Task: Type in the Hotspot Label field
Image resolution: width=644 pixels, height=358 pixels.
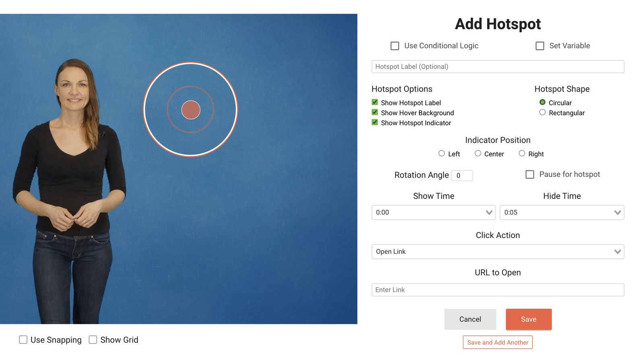Action: coord(497,67)
